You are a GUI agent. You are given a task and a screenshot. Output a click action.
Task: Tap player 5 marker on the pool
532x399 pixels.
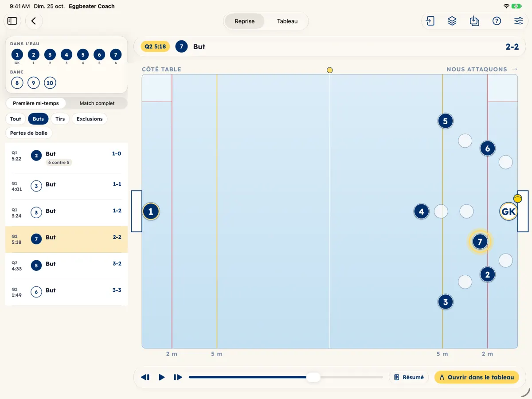445,121
